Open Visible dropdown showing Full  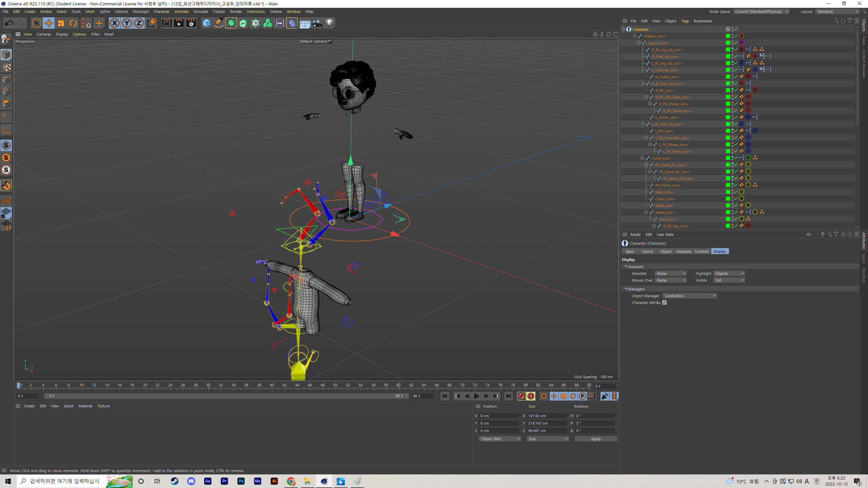(729, 280)
